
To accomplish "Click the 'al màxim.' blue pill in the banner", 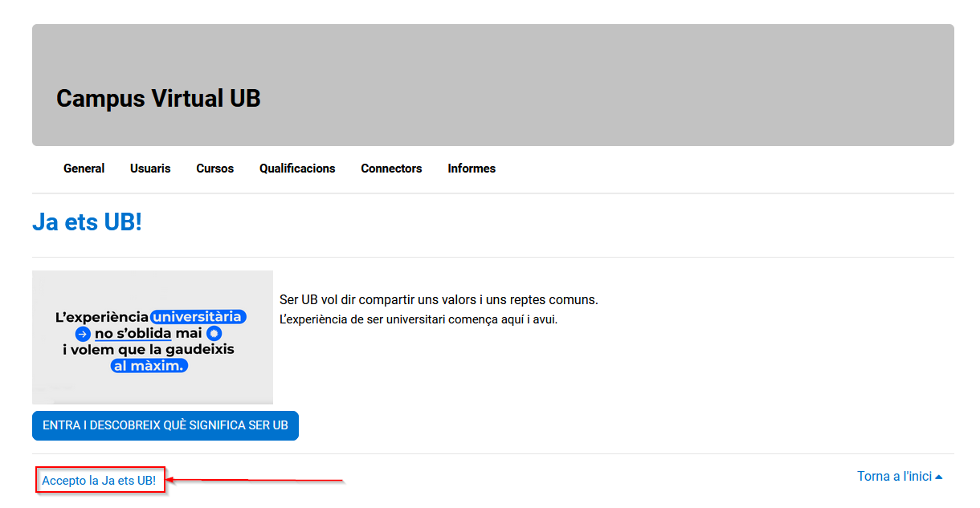I will point(149,366).
